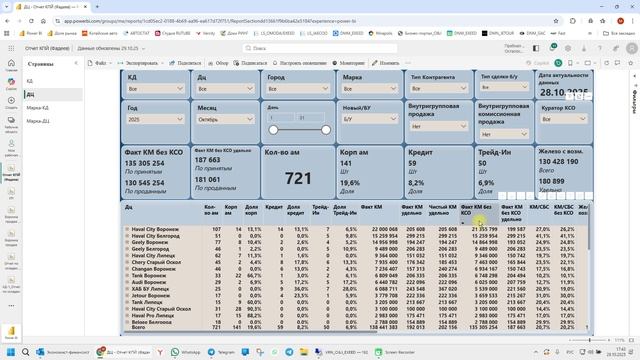Viewport: 640px width, 360px height.
Task: Go to Home in left navigation
Action: [x=11, y=65]
